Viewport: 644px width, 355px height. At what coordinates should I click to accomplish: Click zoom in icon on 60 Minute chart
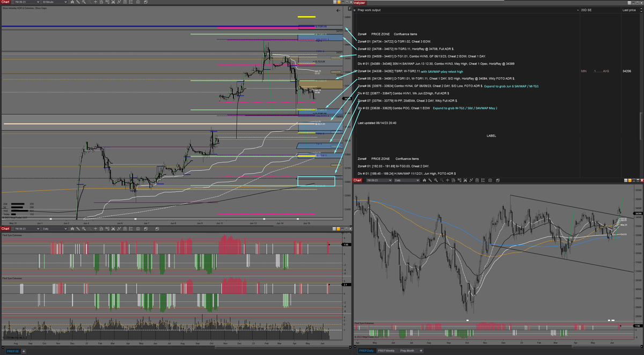click(x=84, y=3)
